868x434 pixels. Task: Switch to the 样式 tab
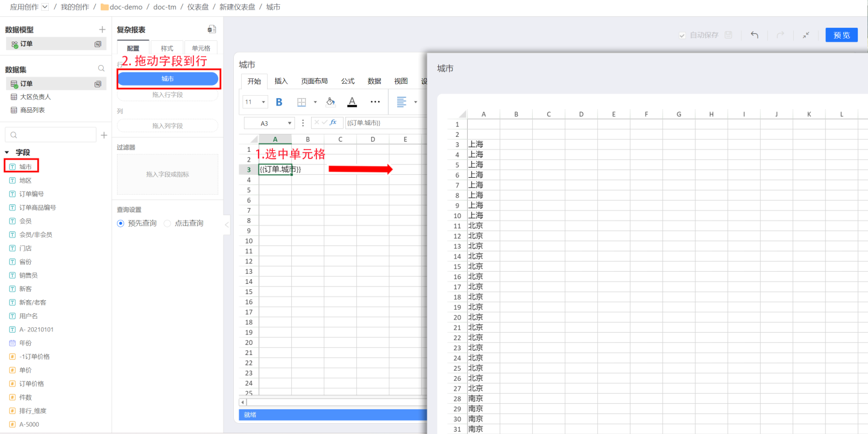point(167,48)
